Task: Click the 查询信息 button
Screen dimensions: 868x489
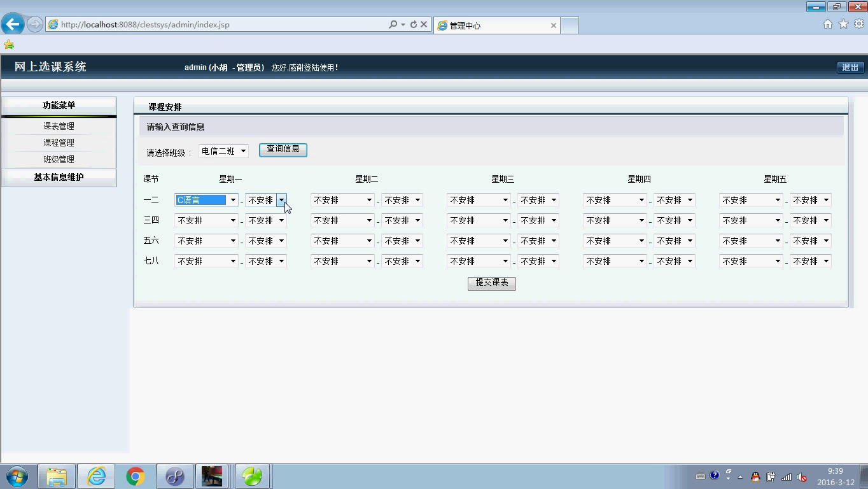Action: click(283, 150)
